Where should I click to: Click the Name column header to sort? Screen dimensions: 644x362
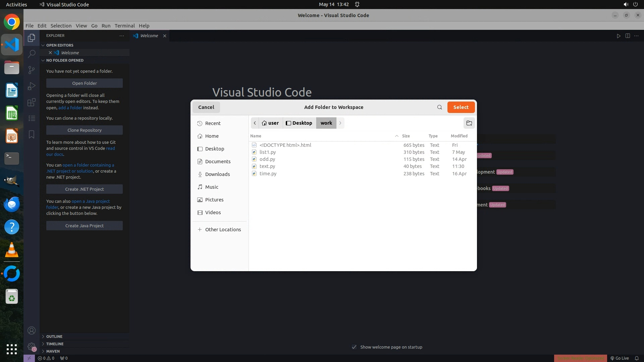coord(256,136)
